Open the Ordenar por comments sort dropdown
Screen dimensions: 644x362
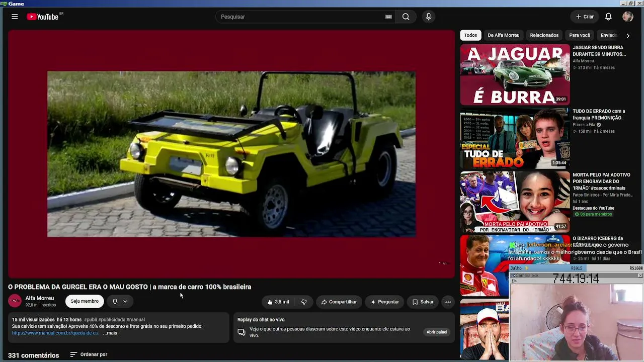pos(89,354)
